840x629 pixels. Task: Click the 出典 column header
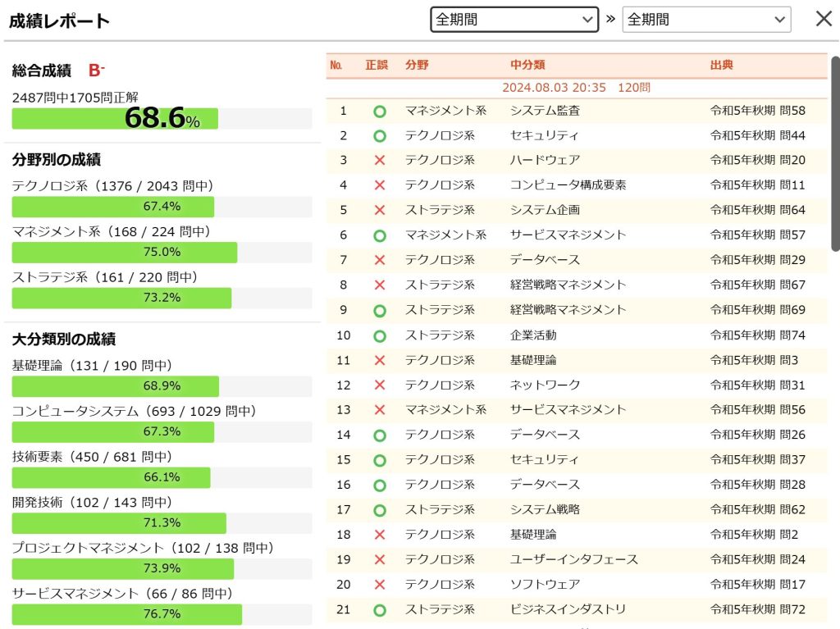pos(722,65)
